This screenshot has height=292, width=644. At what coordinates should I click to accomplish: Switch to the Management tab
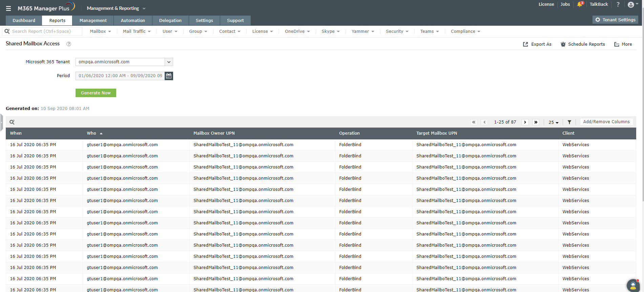click(93, 21)
